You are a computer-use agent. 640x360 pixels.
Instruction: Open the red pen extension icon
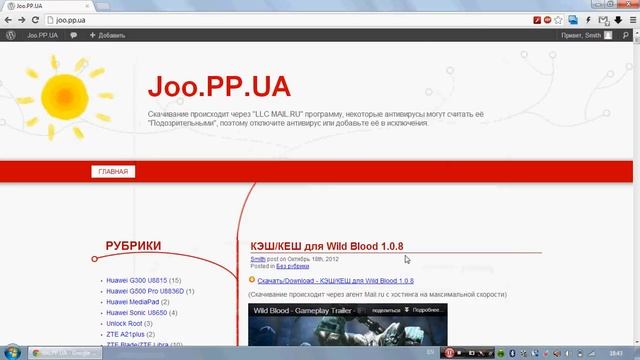click(x=537, y=20)
